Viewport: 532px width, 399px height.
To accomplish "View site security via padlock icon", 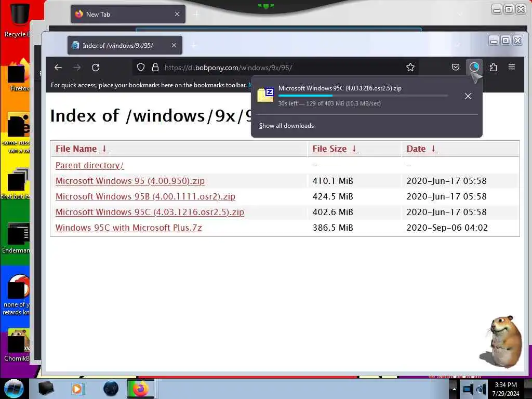I will (x=155, y=68).
